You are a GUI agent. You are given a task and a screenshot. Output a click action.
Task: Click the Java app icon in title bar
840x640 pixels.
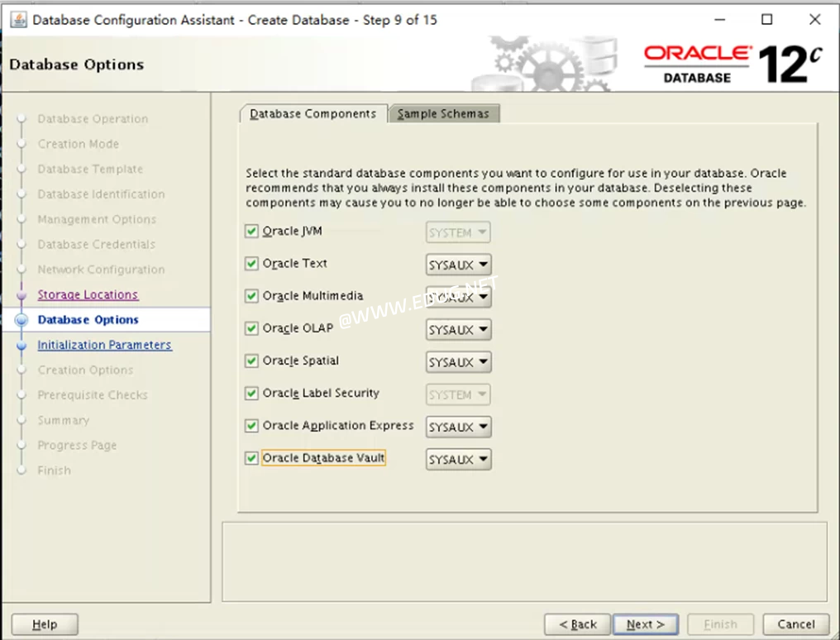click(x=19, y=20)
